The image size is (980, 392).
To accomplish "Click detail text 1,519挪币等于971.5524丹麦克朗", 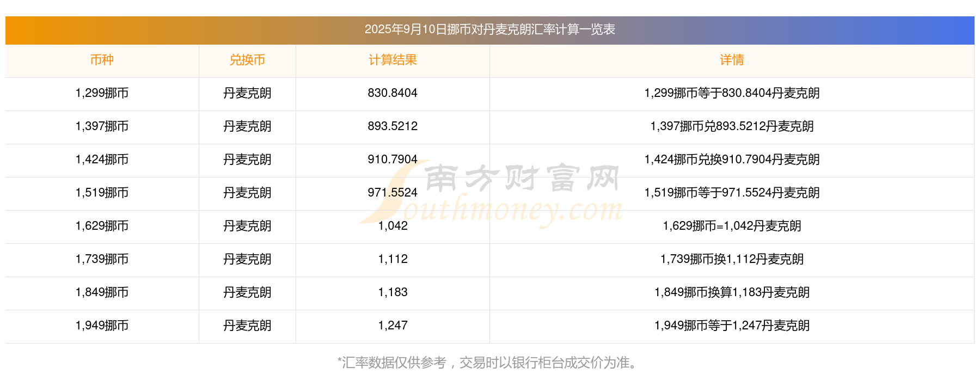I will [x=732, y=193].
